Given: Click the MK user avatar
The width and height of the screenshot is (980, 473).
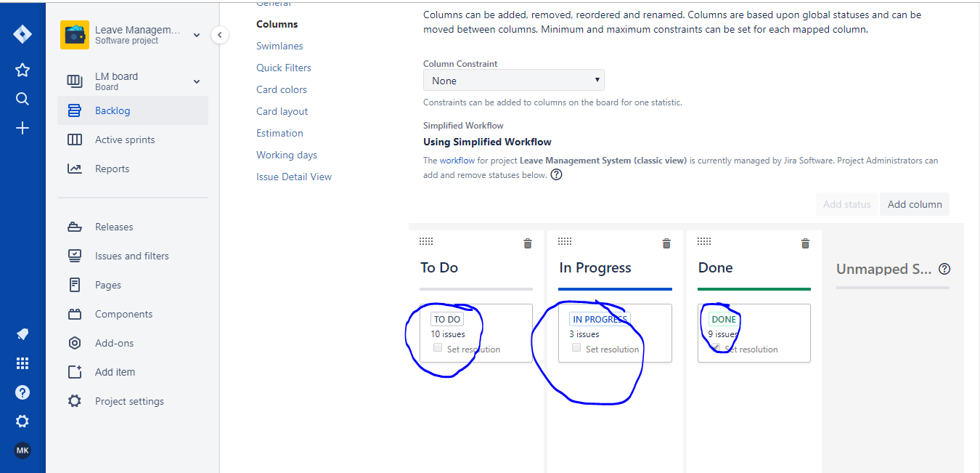Looking at the screenshot, I should [x=22, y=450].
